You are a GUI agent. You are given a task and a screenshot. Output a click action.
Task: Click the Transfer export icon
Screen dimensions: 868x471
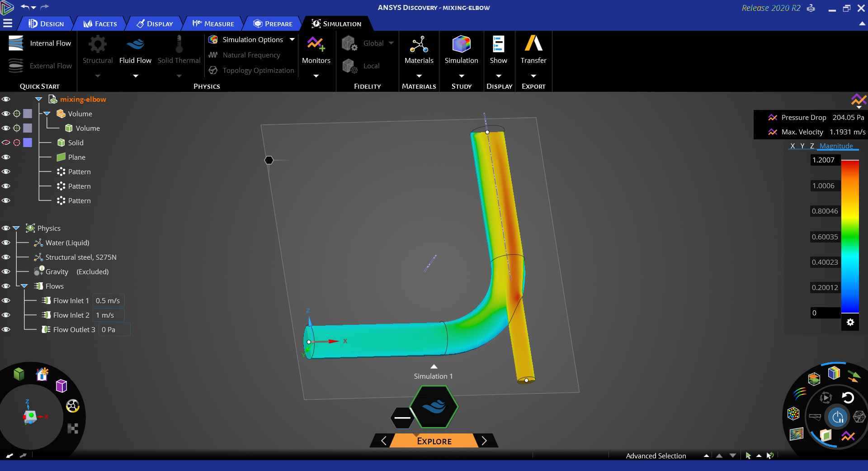(x=533, y=43)
